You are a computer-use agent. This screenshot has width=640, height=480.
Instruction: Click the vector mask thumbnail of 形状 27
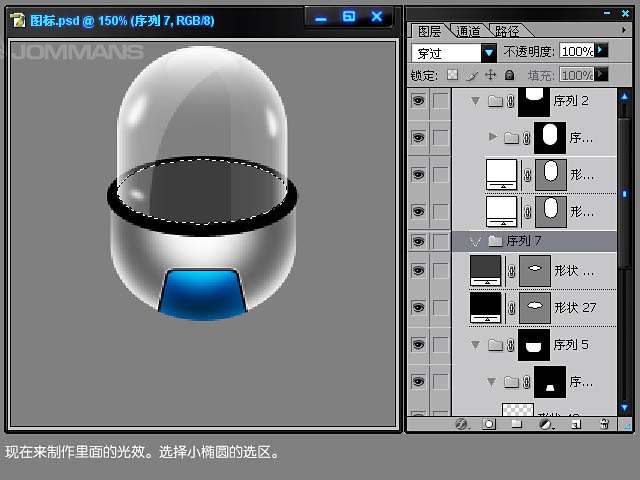[535, 307]
